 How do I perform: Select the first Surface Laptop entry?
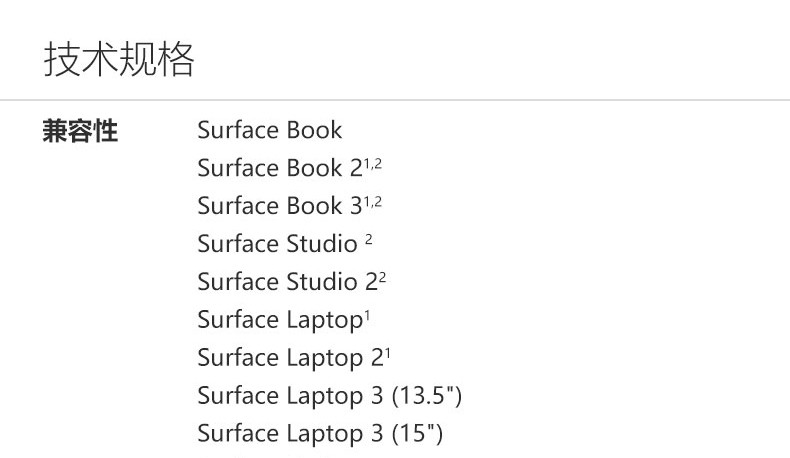coord(280,320)
